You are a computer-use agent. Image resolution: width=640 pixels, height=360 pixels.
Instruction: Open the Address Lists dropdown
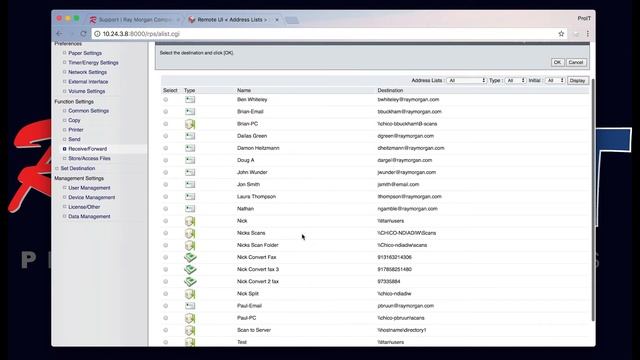click(x=467, y=80)
